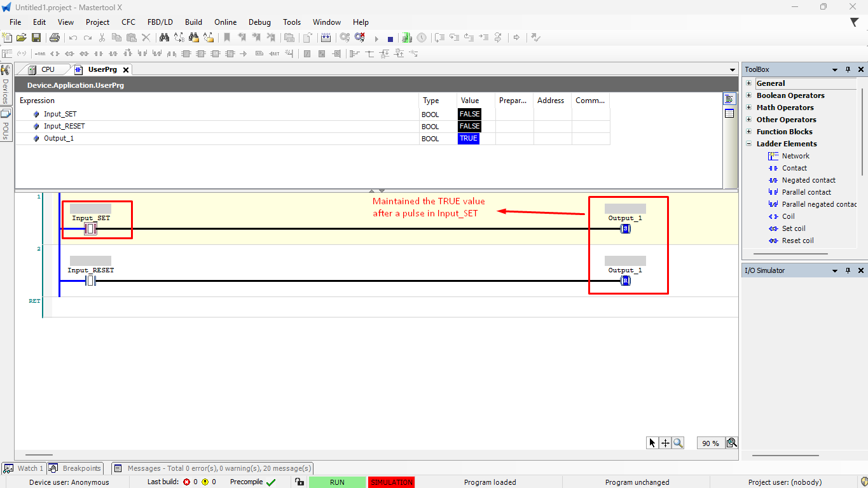Open the Online menu
The width and height of the screenshot is (868, 488).
click(225, 22)
